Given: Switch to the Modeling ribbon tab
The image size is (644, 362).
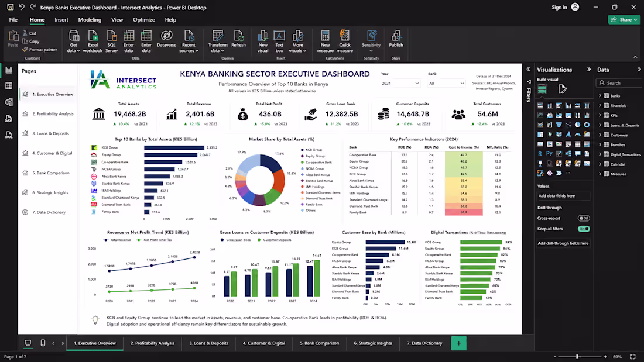Looking at the screenshot, I should coord(90,20).
